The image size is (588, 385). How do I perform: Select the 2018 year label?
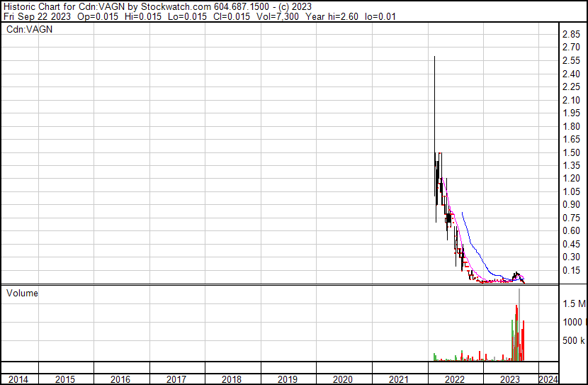tap(232, 379)
